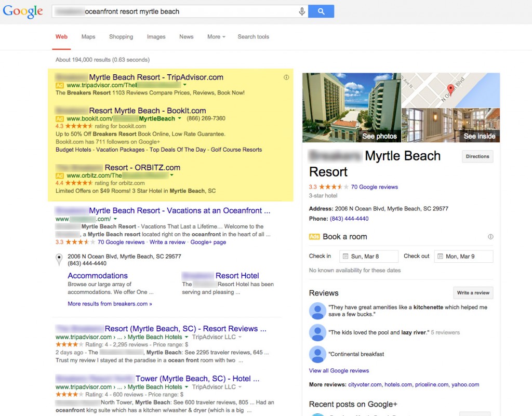The height and width of the screenshot is (416, 532).
Task: Click the Check in date field Sun, Mar 8
Action: (368, 257)
